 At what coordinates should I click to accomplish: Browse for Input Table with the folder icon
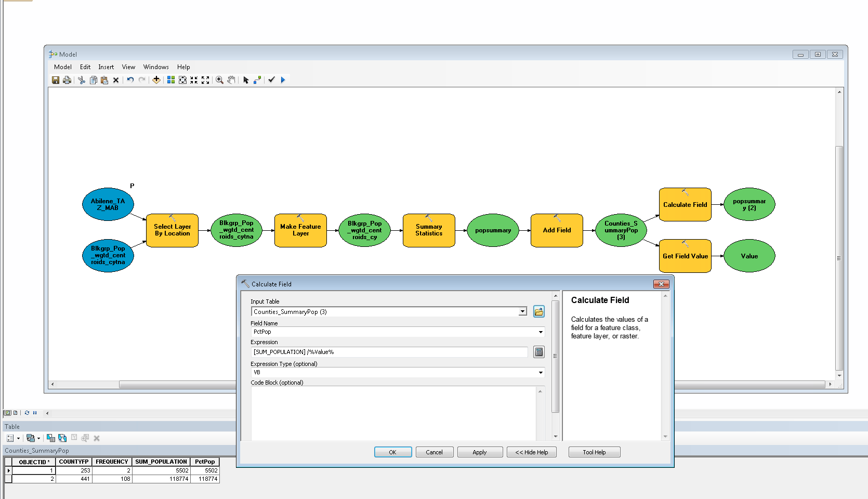tap(539, 311)
